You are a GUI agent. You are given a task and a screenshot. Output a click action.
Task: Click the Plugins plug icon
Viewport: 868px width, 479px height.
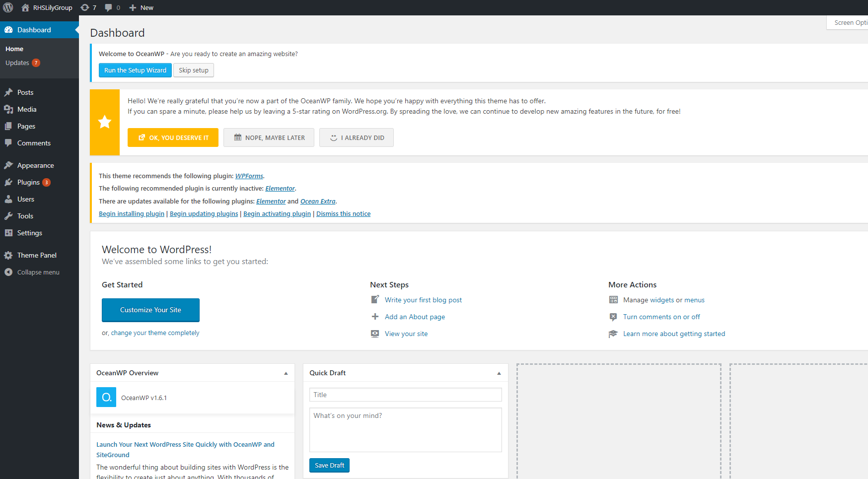(x=8, y=182)
